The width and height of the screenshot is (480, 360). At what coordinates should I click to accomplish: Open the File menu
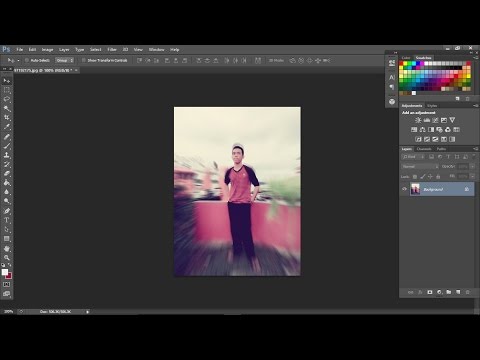tap(20, 49)
